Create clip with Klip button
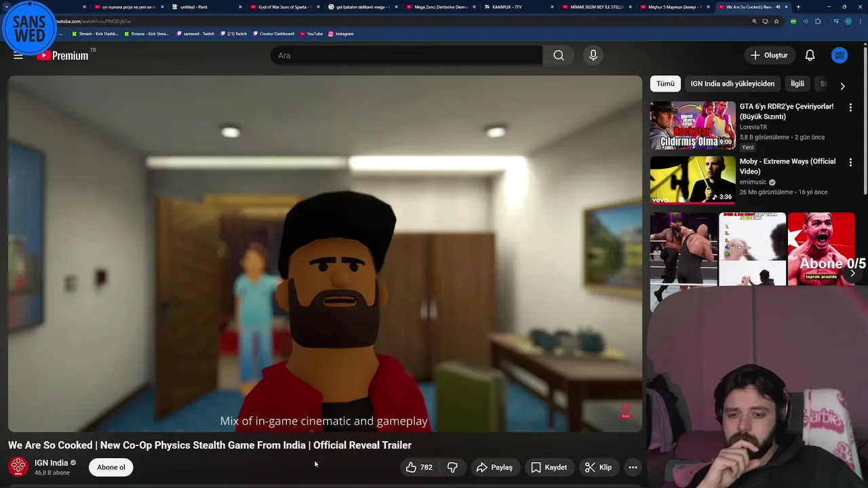This screenshot has height=488, width=868. (x=598, y=467)
